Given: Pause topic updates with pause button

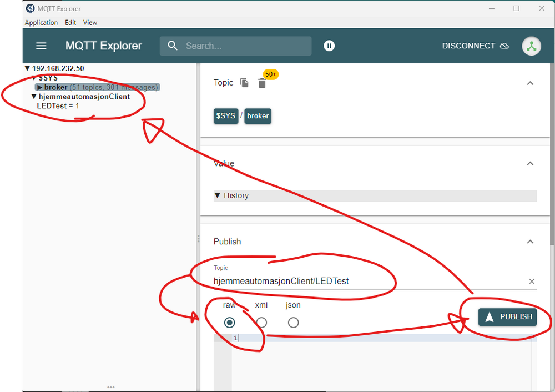Looking at the screenshot, I should point(329,46).
